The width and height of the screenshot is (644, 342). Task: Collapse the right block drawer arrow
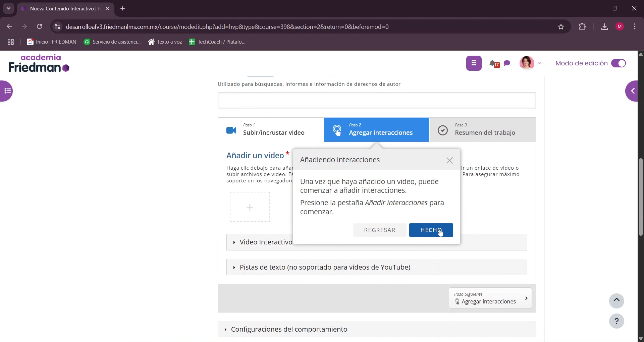(632, 91)
